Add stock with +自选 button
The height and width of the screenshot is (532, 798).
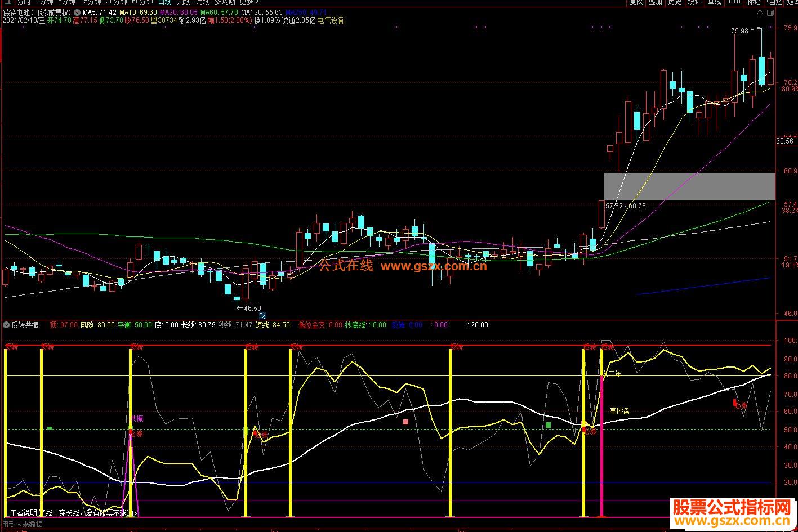click(774, 2)
